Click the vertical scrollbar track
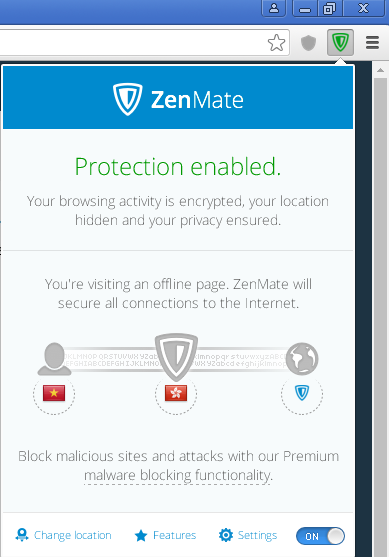Viewport: 389px width, 557px height. pyautogui.click(x=380, y=316)
